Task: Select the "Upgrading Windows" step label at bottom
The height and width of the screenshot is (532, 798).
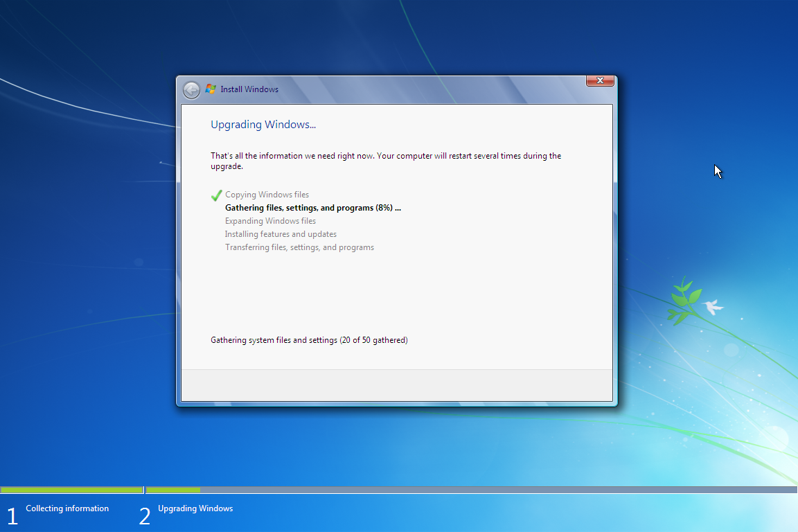Action: [195, 508]
